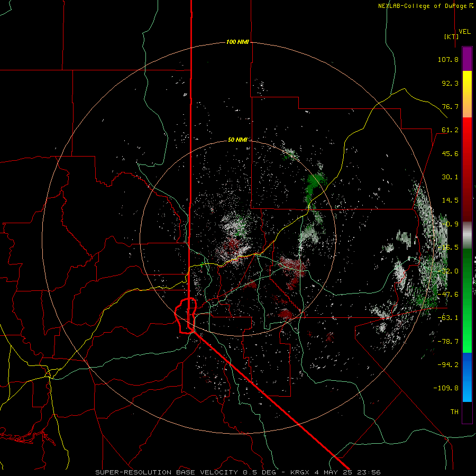Click the -94.2 velocity scale value
The height and width of the screenshot is (476, 476).
tap(448, 364)
